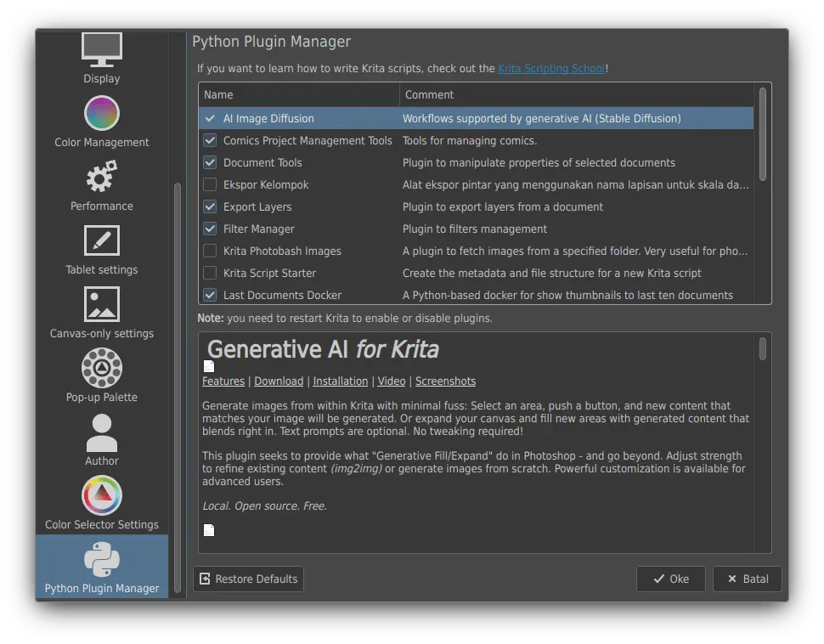This screenshot has width=824, height=644.
Task: Click the plugin description pane scrollbar
Action: (x=763, y=348)
